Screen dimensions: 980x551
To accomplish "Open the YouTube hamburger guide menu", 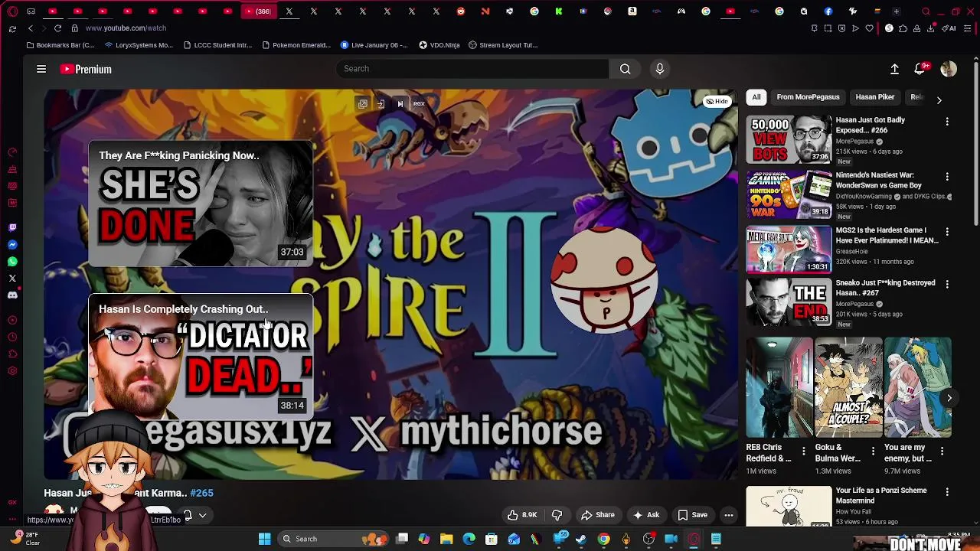I will pos(41,69).
